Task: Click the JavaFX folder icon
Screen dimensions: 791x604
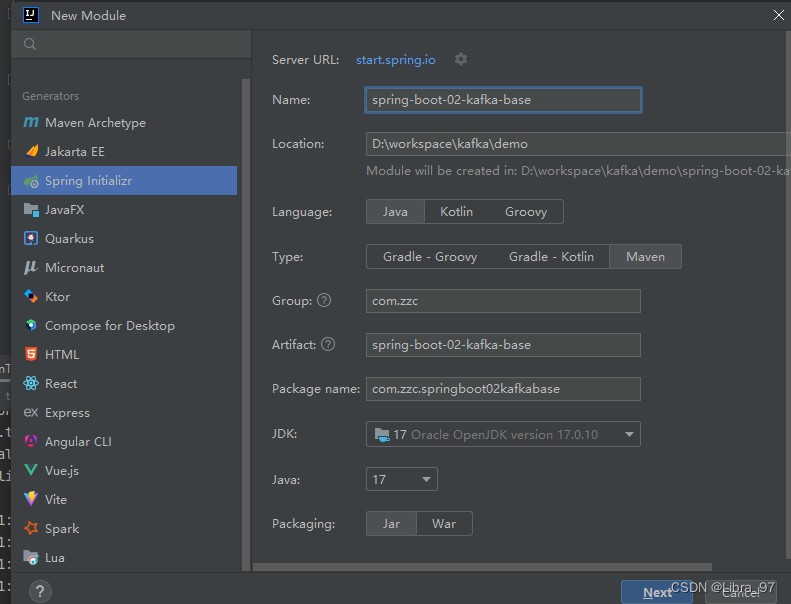Action: [x=31, y=209]
